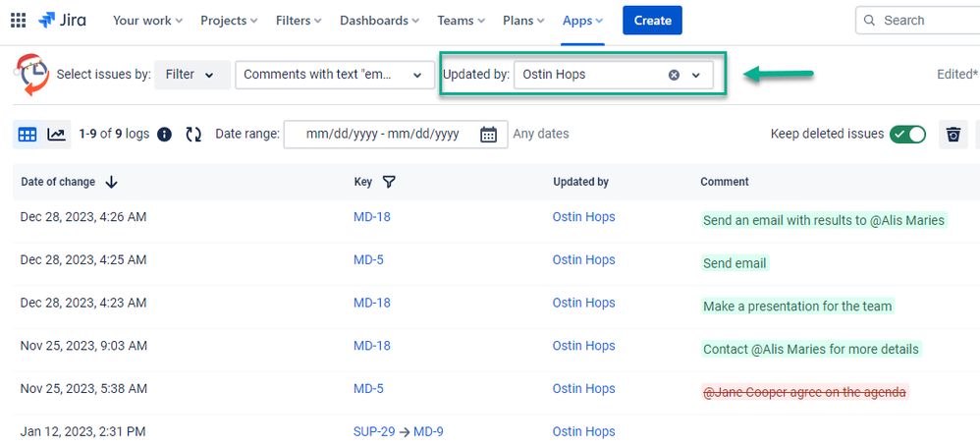
Task: Open MD-18 from Nov 25 9:03 AM row
Action: click(x=372, y=346)
